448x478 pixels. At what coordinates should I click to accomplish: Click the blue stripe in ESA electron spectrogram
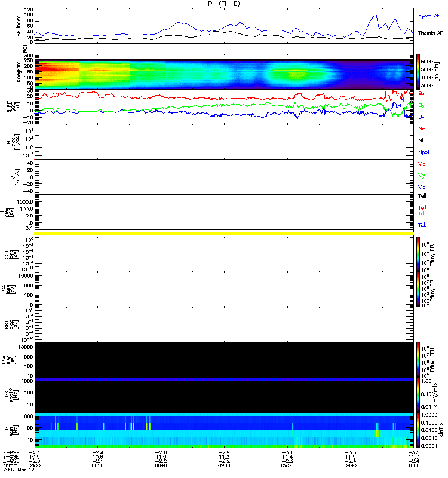pyautogui.click(x=224, y=379)
